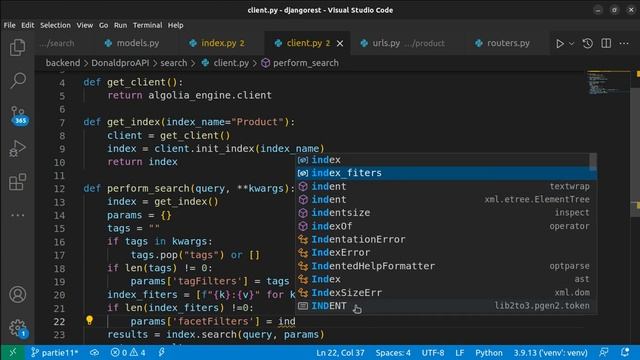Place cursor on line 23 results statement
The width and height of the screenshot is (640, 360).
[216, 335]
